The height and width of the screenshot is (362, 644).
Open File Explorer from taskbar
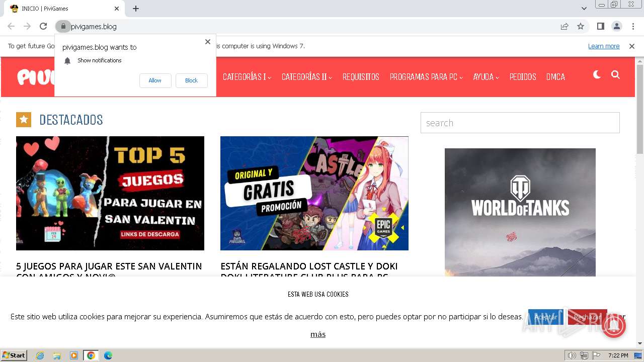[57, 355]
